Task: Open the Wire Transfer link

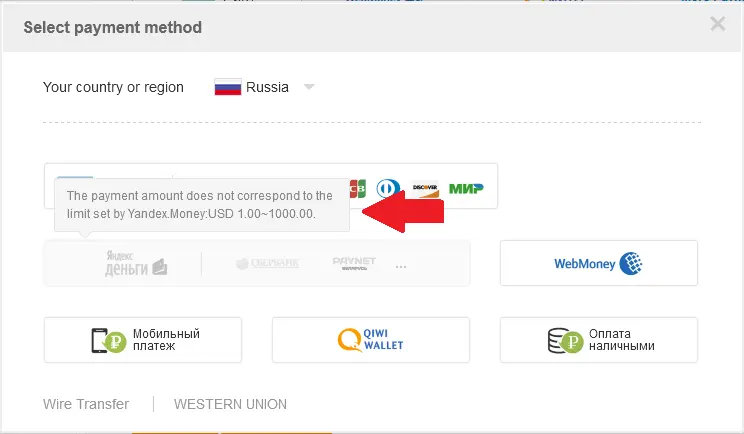Action: (x=86, y=404)
